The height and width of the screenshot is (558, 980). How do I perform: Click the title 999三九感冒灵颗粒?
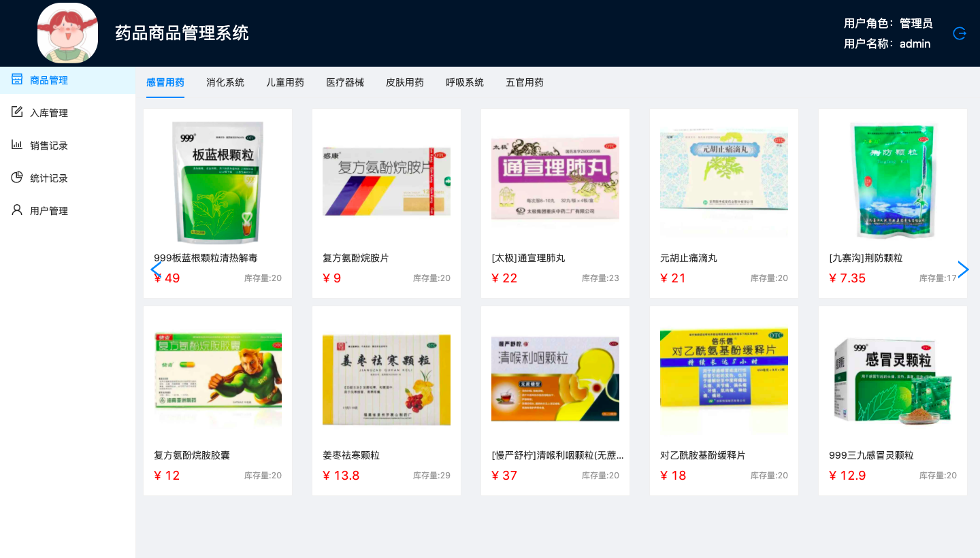click(871, 455)
